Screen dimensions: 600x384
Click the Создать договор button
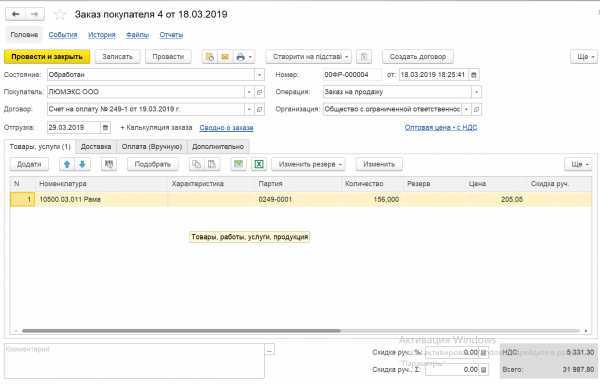pyautogui.click(x=418, y=57)
